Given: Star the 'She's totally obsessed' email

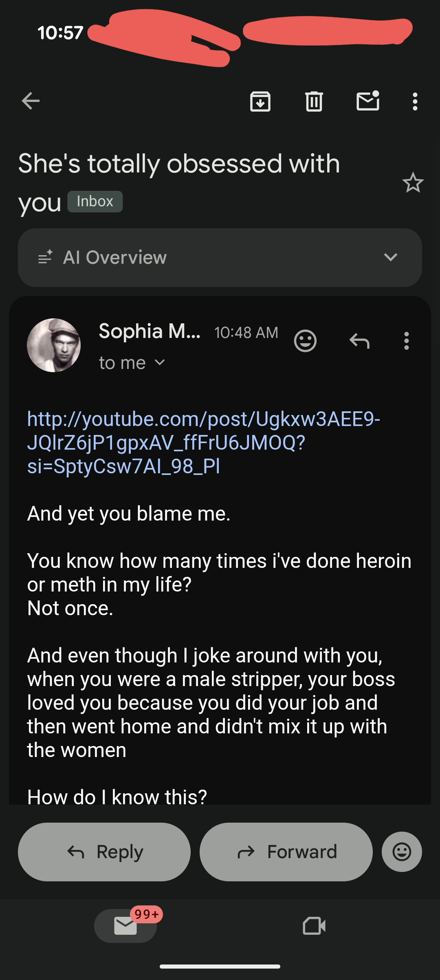Looking at the screenshot, I should click(413, 183).
